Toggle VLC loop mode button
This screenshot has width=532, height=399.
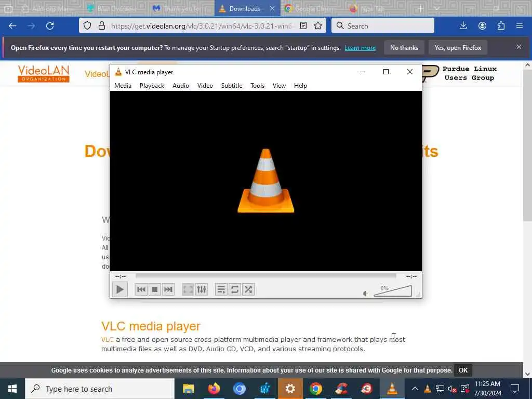click(235, 289)
